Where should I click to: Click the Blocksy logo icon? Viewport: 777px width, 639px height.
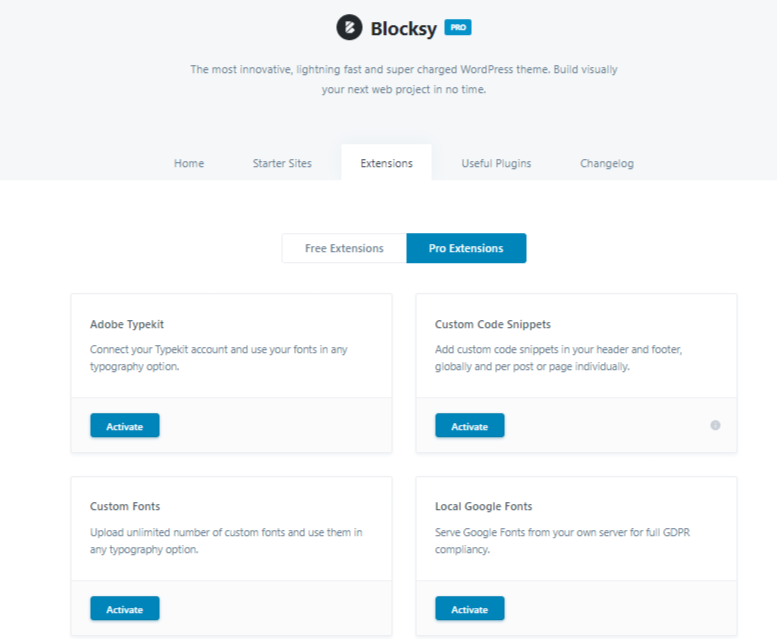349,27
